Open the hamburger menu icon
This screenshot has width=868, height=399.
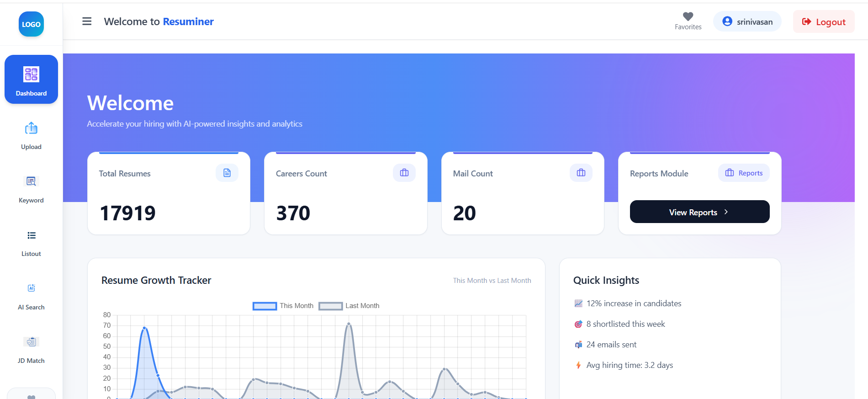coord(87,21)
